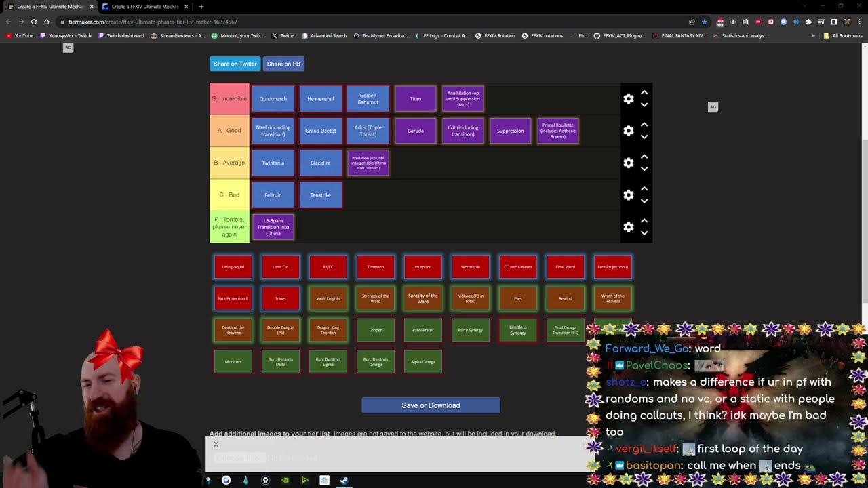This screenshot has height=488, width=868.
Task: Select the LB-Spam Transition into Ultima tile
Action: [273, 227]
